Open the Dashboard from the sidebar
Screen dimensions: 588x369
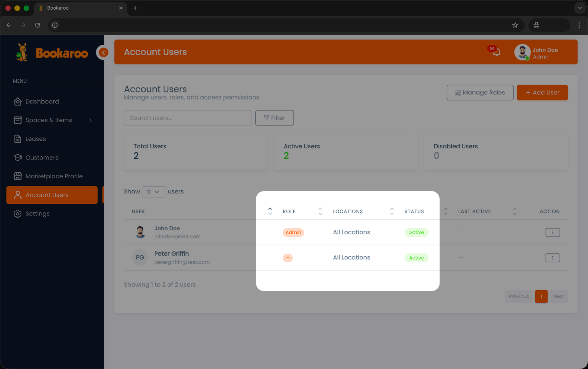[x=41, y=101]
